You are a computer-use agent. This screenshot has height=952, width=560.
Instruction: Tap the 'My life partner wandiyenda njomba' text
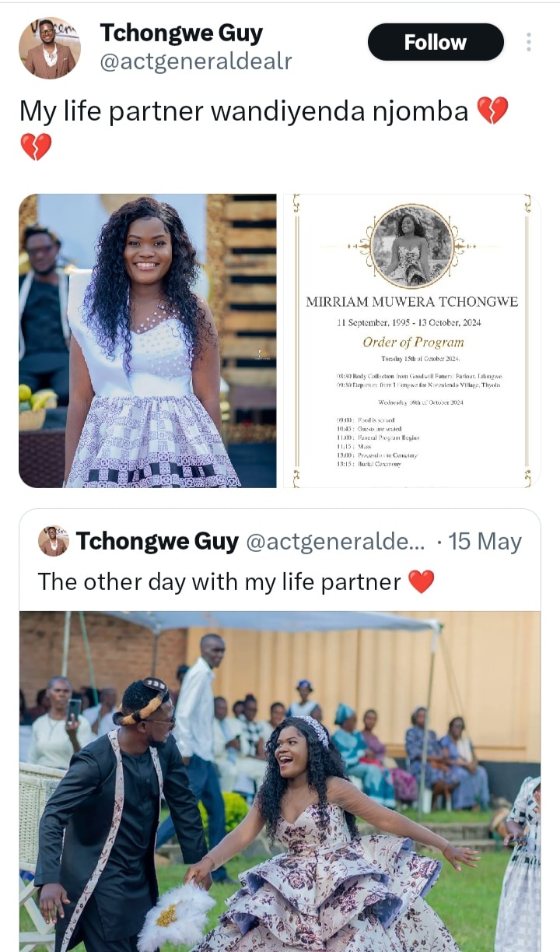tap(244, 112)
